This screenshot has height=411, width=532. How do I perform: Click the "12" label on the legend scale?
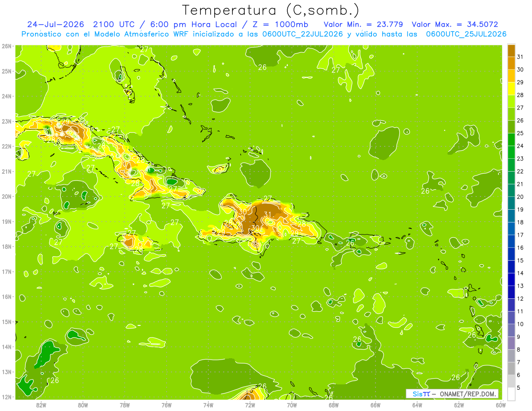pyautogui.click(x=520, y=298)
